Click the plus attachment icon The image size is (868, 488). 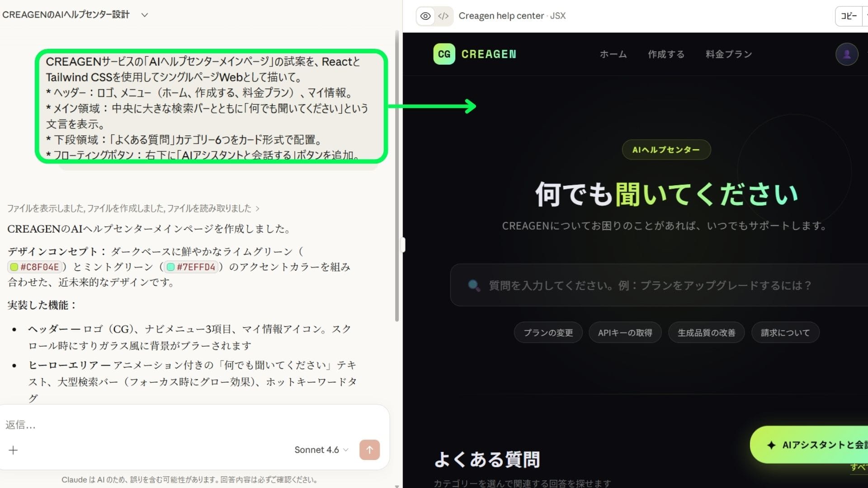[14, 450]
